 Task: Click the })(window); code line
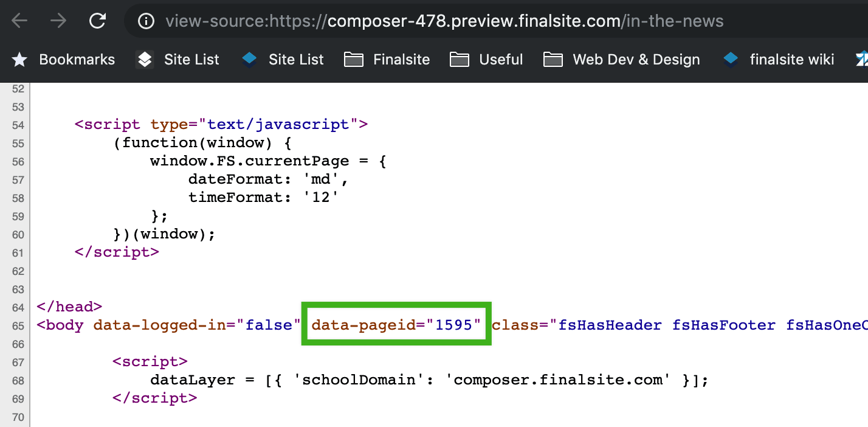tap(164, 234)
